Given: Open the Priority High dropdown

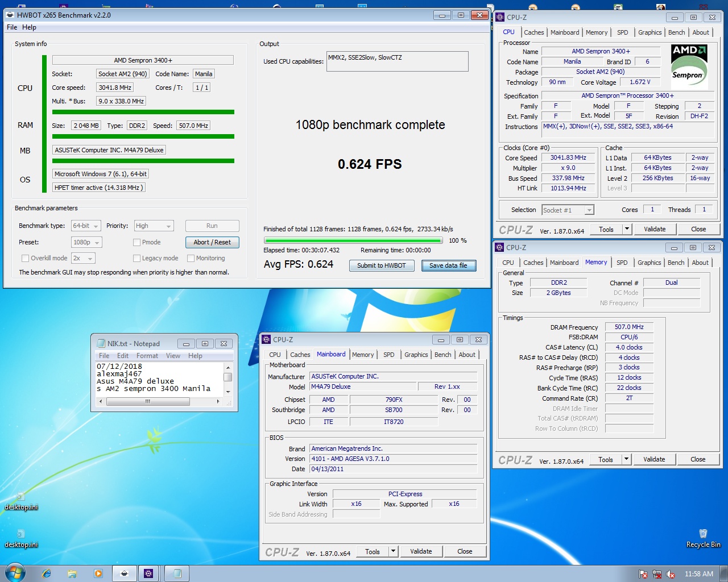Looking at the screenshot, I should click(154, 226).
